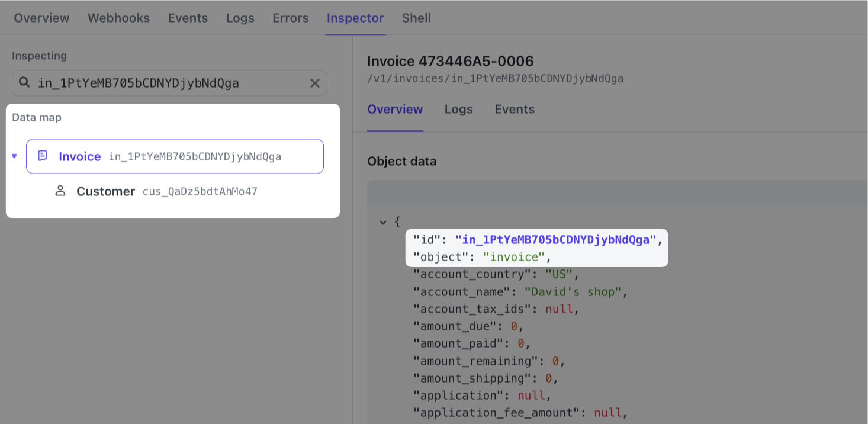Select the invoice's Logs sub-tab

pos(458,109)
